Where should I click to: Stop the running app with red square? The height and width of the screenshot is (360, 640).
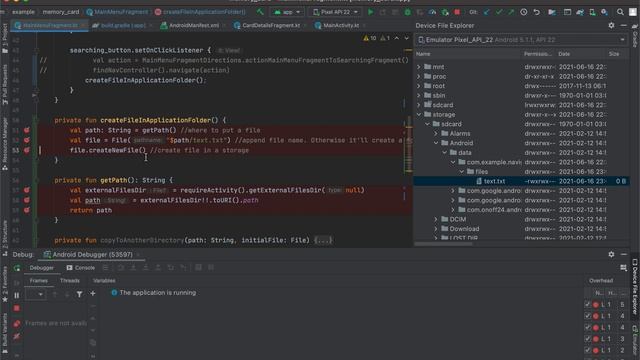click(458, 12)
